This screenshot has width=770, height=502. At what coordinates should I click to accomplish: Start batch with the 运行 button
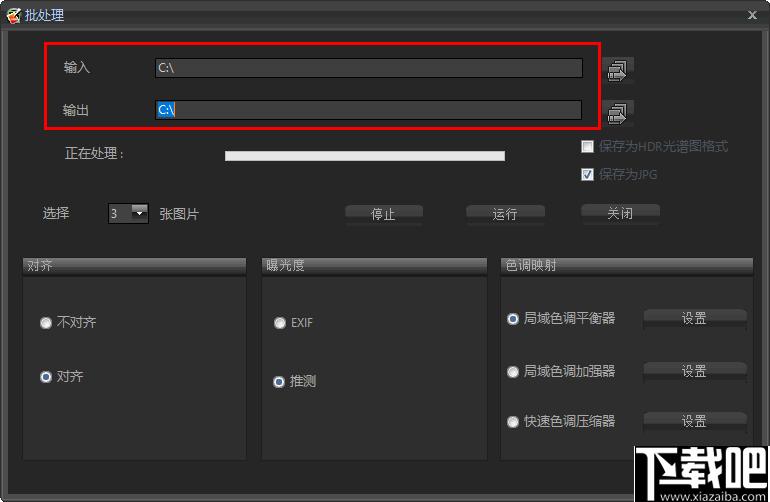point(505,214)
